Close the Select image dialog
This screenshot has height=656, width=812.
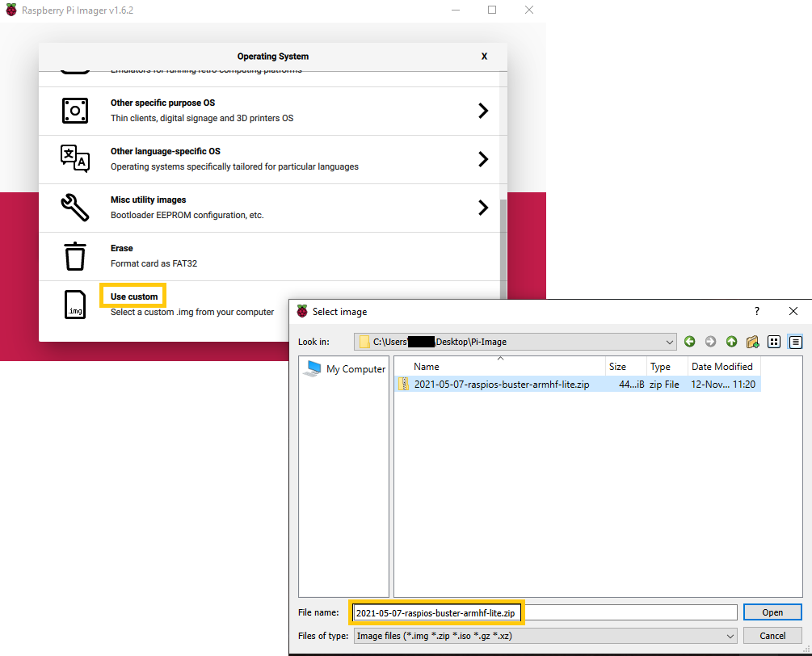point(793,311)
